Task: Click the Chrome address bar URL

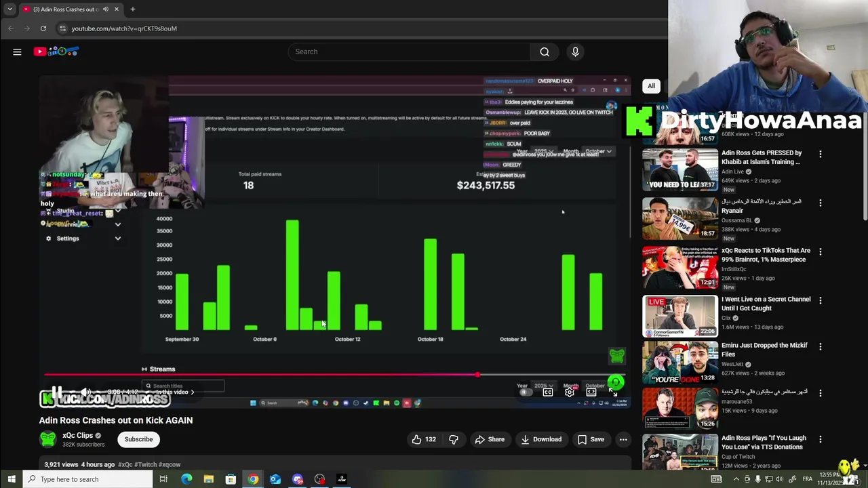Action: click(124, 28)
